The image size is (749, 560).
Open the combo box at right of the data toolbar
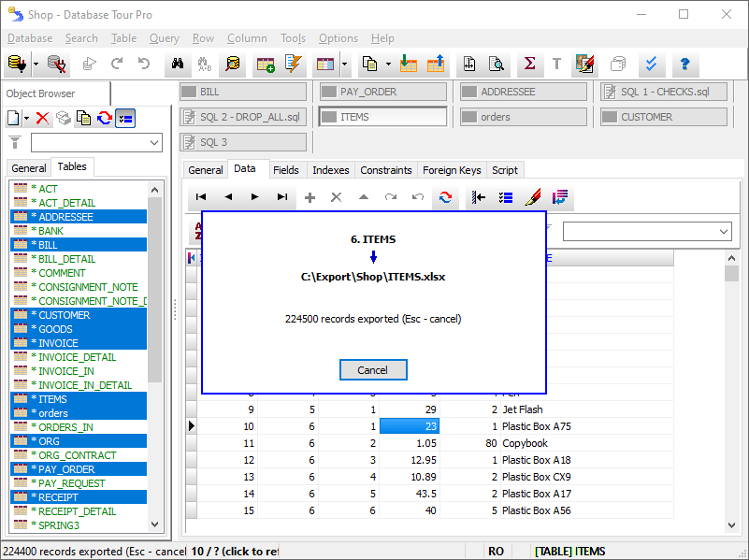(646, 231)
